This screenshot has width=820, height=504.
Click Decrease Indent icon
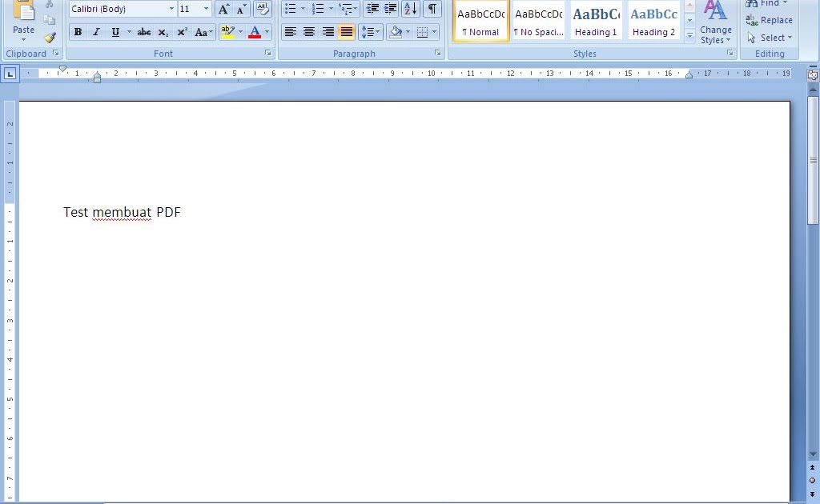coord(373,9)
